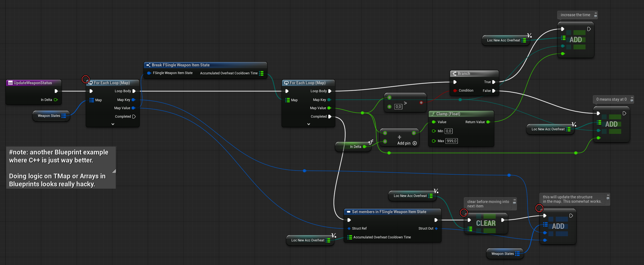Click the Clamp Max value field

tap(451, 141)
